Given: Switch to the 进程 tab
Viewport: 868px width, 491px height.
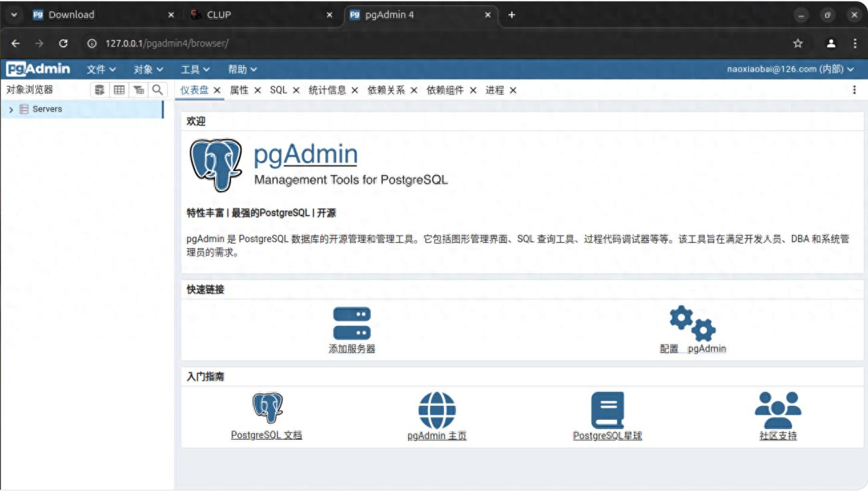Looking at the screenshot, I should click(495, 90).
